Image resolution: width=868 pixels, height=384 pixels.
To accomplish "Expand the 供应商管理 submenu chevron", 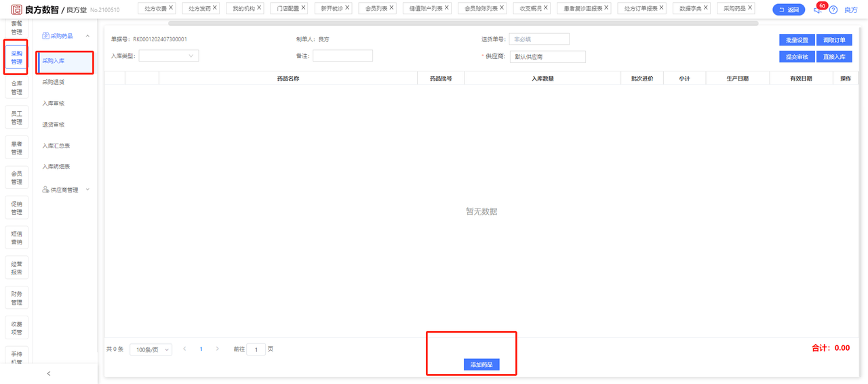I will click(x=87, y=190).
